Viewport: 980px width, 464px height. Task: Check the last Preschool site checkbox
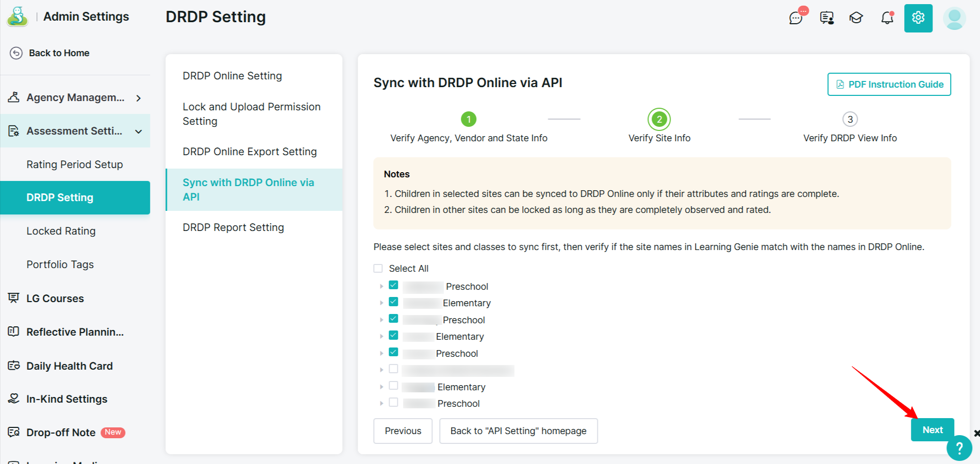coord(393,403)
